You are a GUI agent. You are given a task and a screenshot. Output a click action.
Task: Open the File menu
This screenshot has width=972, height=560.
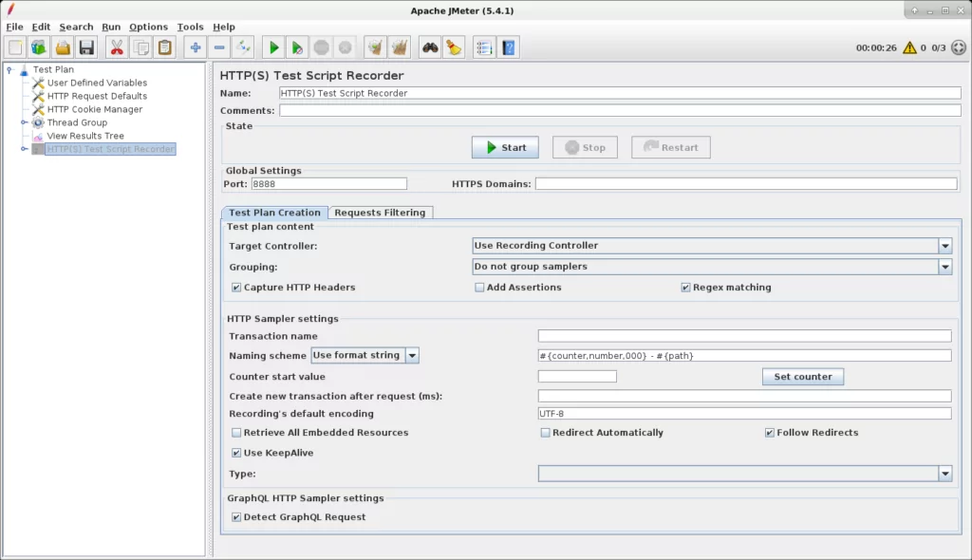click(x=14, y=28)
